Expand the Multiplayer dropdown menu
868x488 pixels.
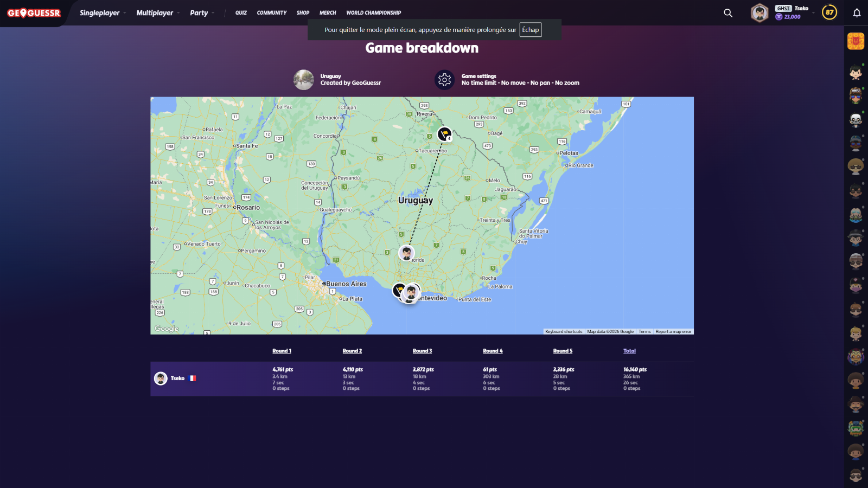[157, 12]
